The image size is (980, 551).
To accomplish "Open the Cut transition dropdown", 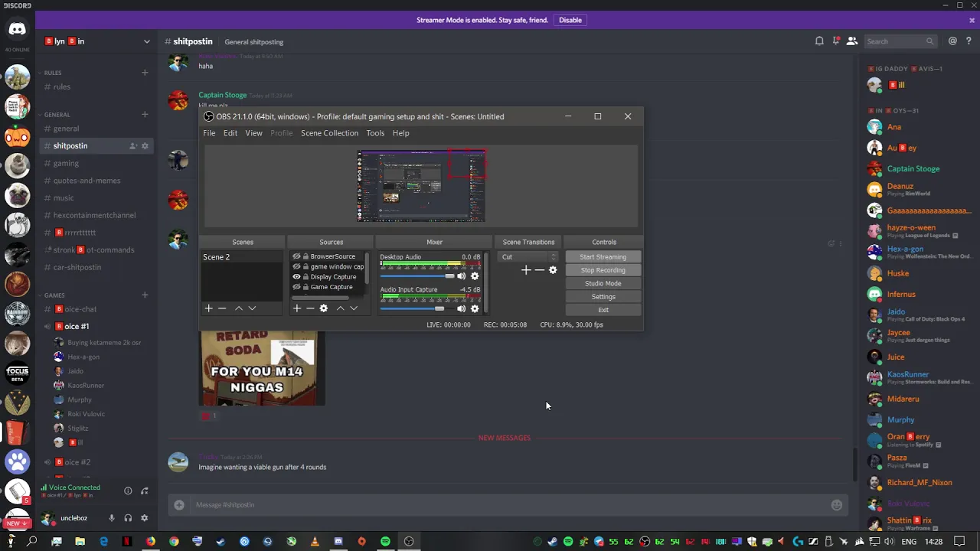I will pos(529,257).
